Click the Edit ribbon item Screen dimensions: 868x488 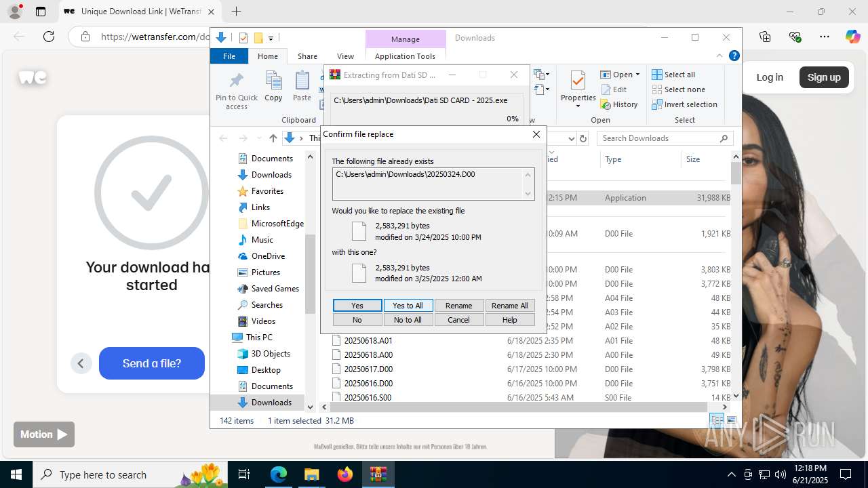(614, 89)
